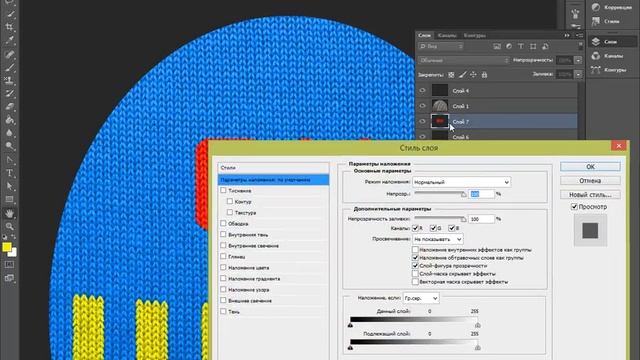Hide the Слой 1 layer
The height and width of the screenshot is (360, 640).
tap(422, 106)
